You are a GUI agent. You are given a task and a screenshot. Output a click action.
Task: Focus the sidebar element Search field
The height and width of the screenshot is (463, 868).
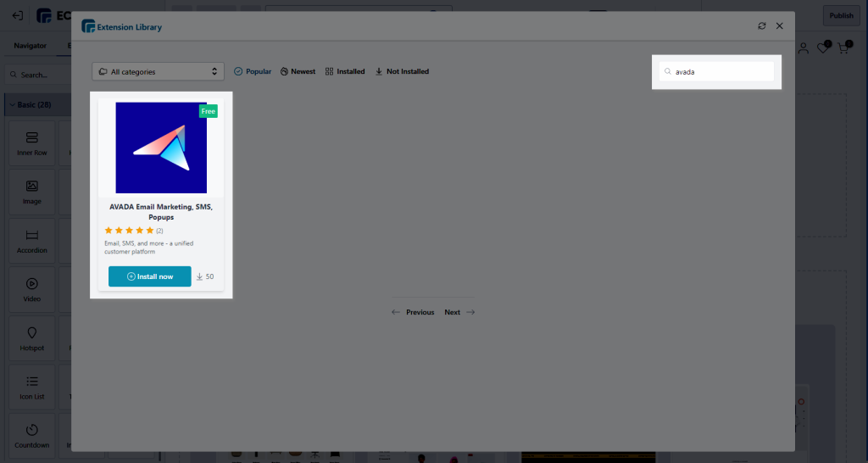(x=39, y=75)
